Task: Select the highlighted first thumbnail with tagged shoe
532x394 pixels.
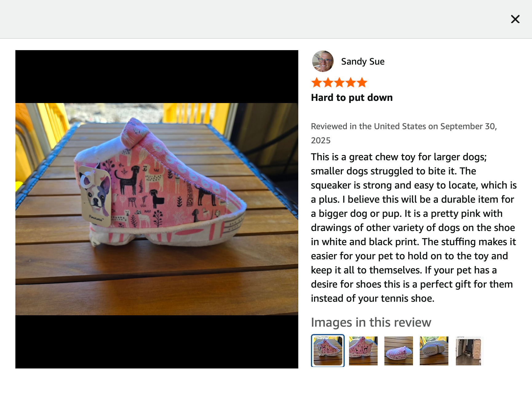Action: coord(328,351)
